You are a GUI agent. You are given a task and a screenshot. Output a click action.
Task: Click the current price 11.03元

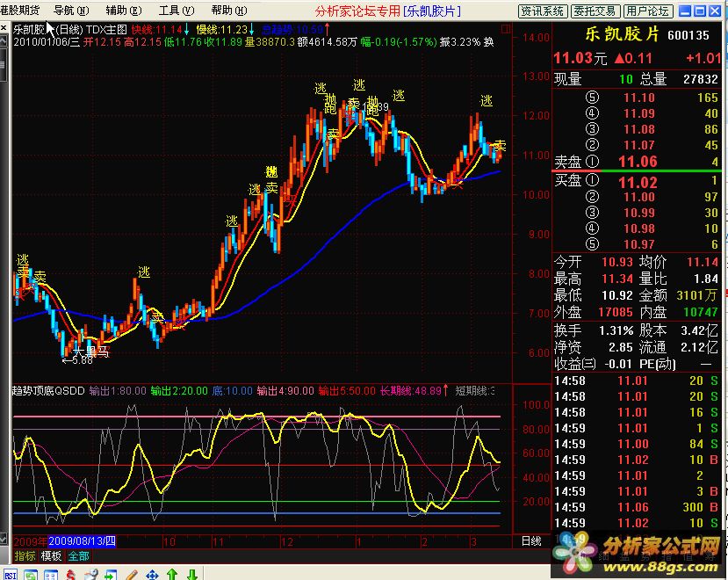[580, 59]
